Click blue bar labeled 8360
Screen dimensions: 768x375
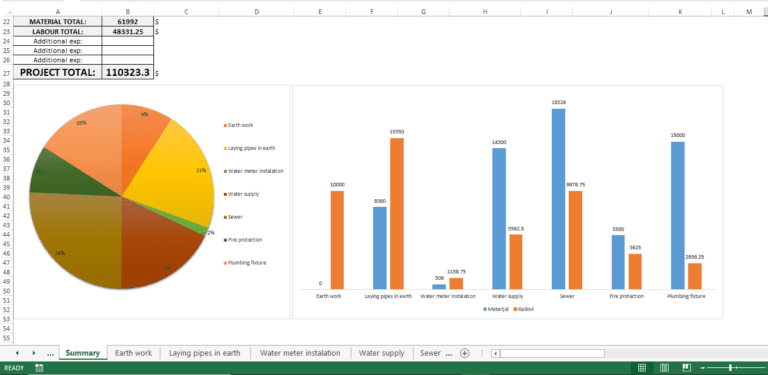(x=380, y=248)
